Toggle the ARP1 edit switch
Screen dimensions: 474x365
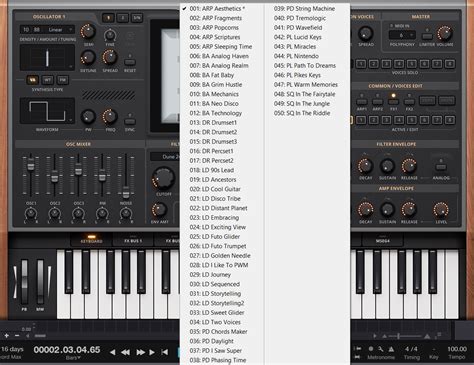coord(362,102)
